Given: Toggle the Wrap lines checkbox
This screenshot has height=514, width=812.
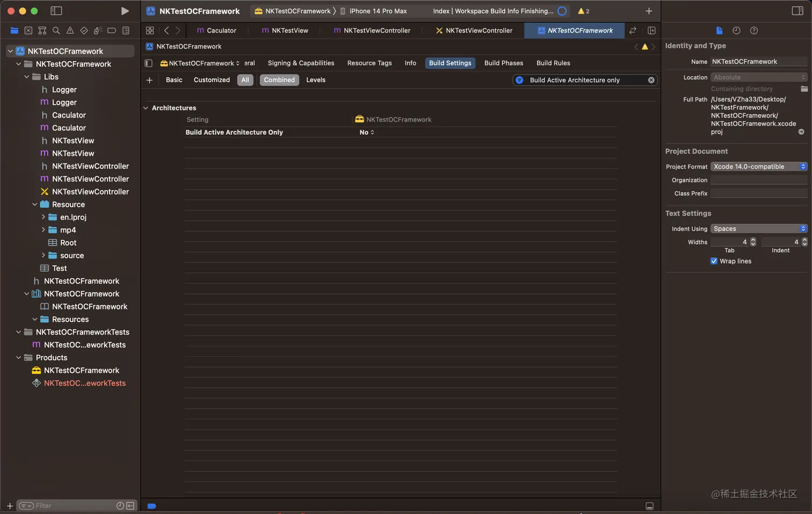Looking at the screenshot, I should pyautogui.click(x=714, y=261).
